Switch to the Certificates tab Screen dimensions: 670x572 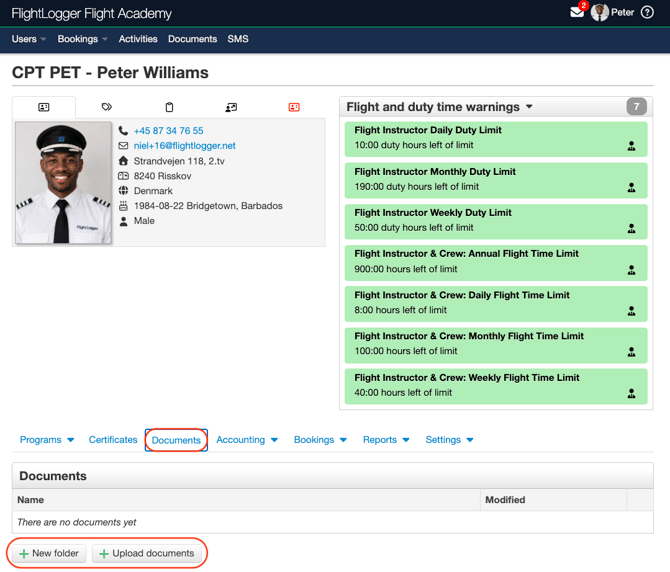click(x=113, y=440)
